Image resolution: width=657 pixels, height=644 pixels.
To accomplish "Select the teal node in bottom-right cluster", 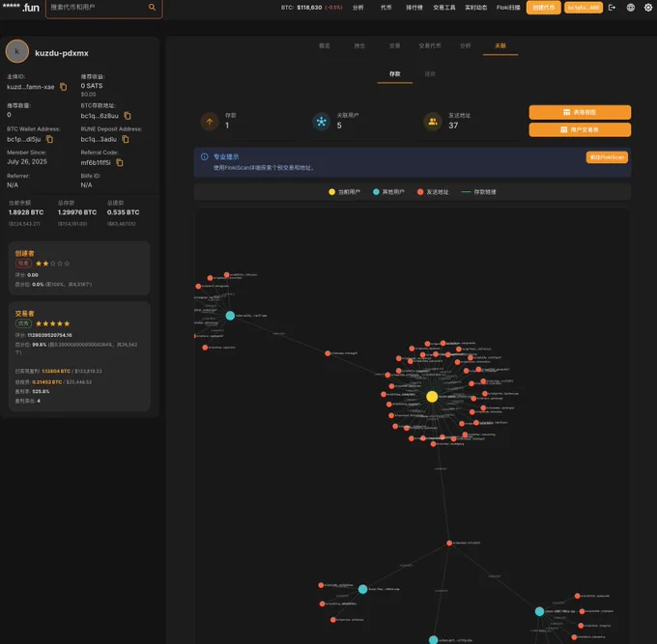I will 540,611.
